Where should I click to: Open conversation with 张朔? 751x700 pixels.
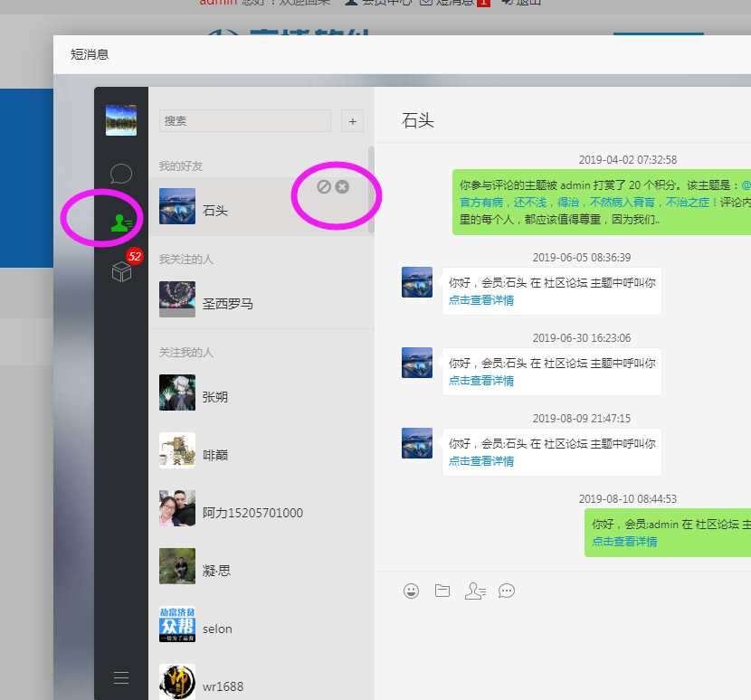(x=215, y=397)
